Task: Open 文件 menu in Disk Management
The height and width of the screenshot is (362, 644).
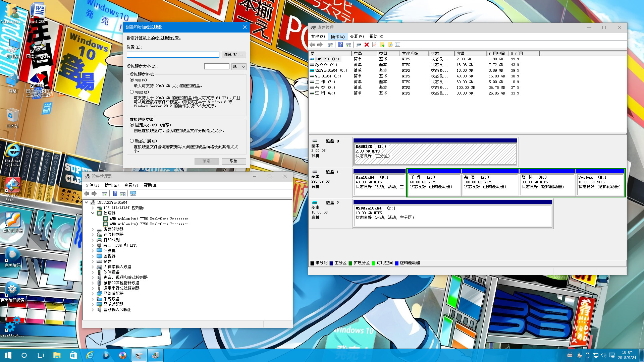Action: point(318,37)
